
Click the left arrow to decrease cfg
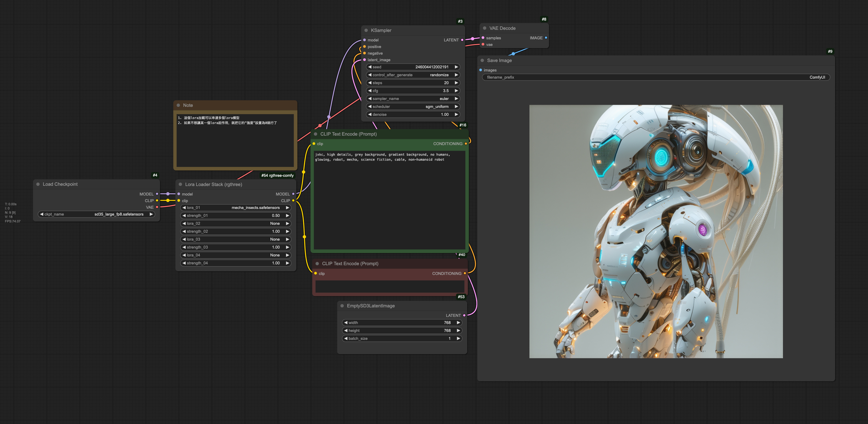click(x=370, y=90)
